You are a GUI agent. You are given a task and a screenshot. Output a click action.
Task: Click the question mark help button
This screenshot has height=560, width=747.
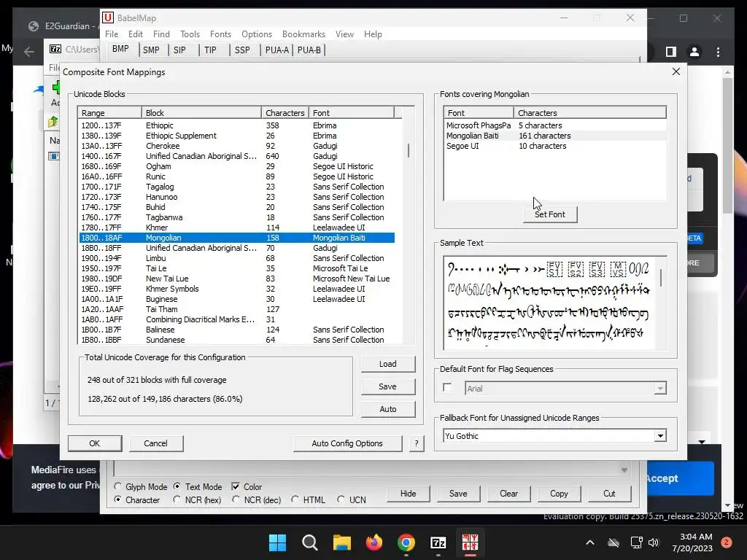[x=417, y=443]
